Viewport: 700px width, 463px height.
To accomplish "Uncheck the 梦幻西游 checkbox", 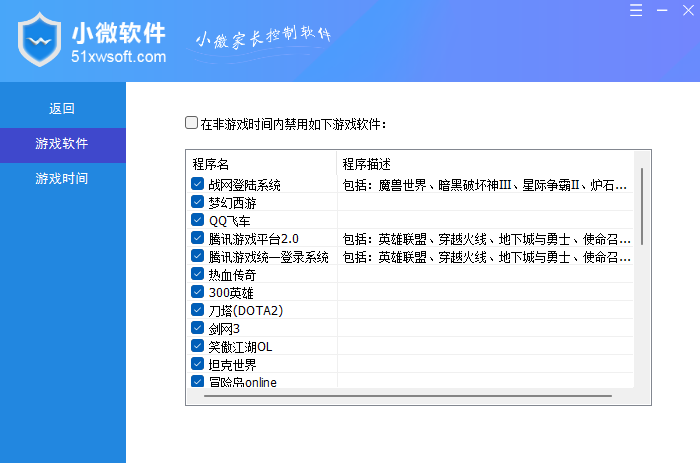I will pos(197,202).
